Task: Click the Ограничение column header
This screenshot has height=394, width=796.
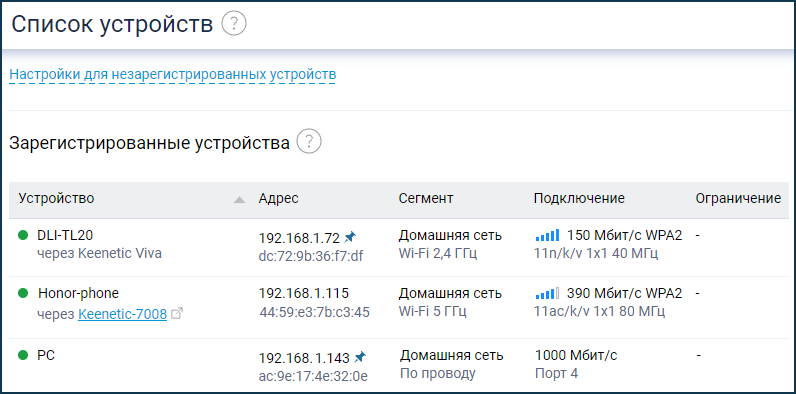Action: [x=738, y=199]
